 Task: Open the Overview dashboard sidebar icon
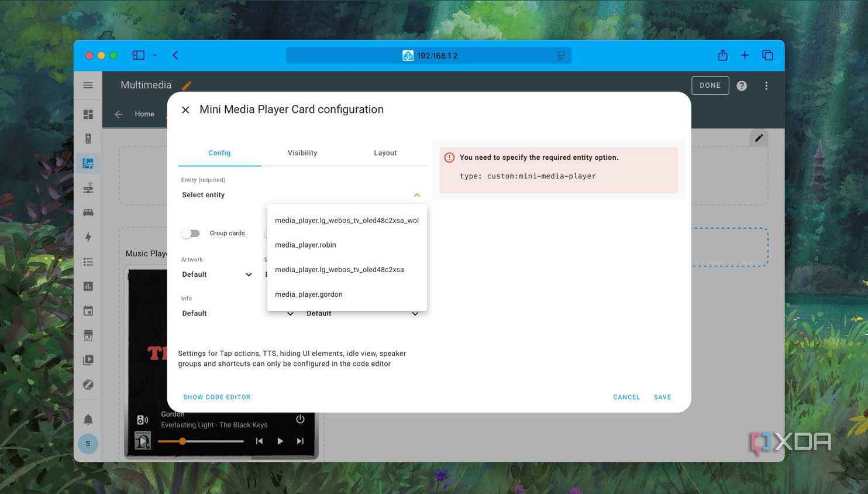coord(88,114)
